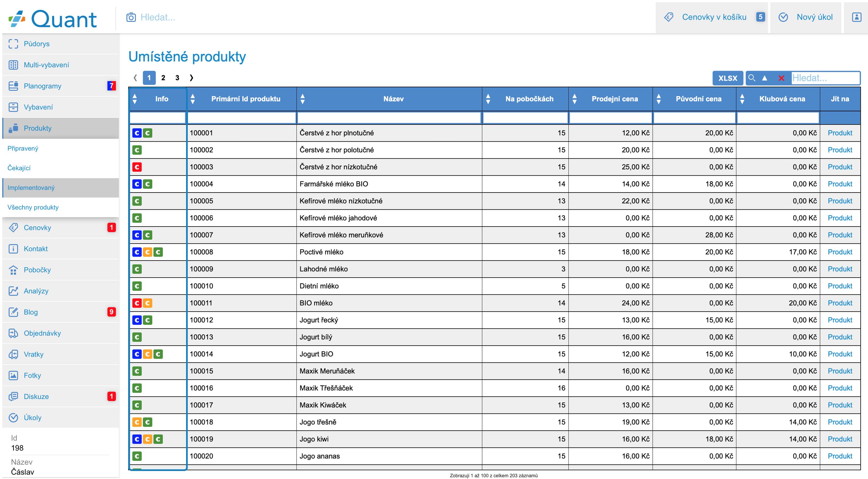Open Produkt link for Jogo ananas
This screenshot has height=479, width=868.
tap(840, 456)
